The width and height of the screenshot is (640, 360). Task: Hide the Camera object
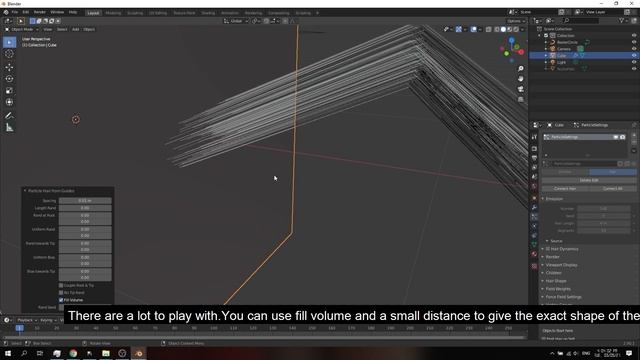[634, 49]
